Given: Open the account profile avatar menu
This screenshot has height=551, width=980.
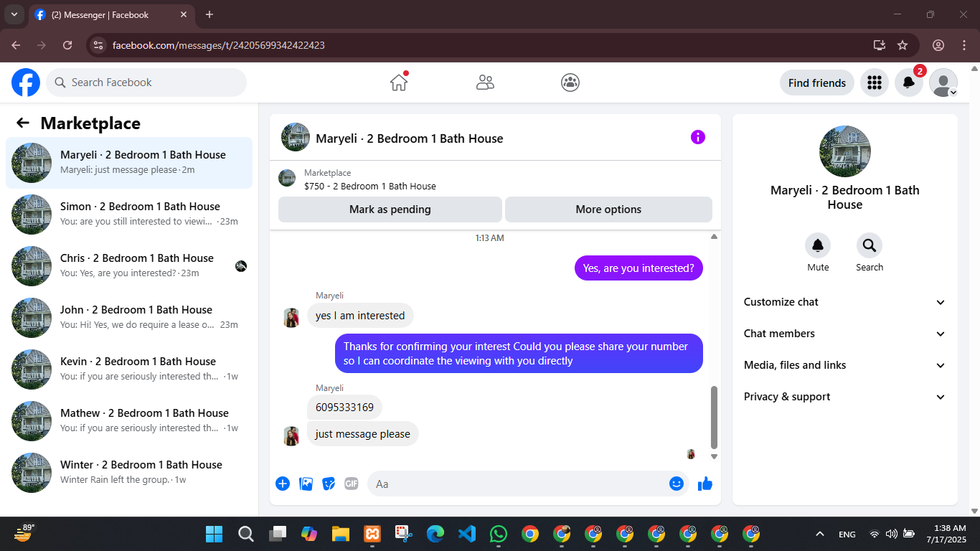Looking at the screenshot, I should point(943,83).
